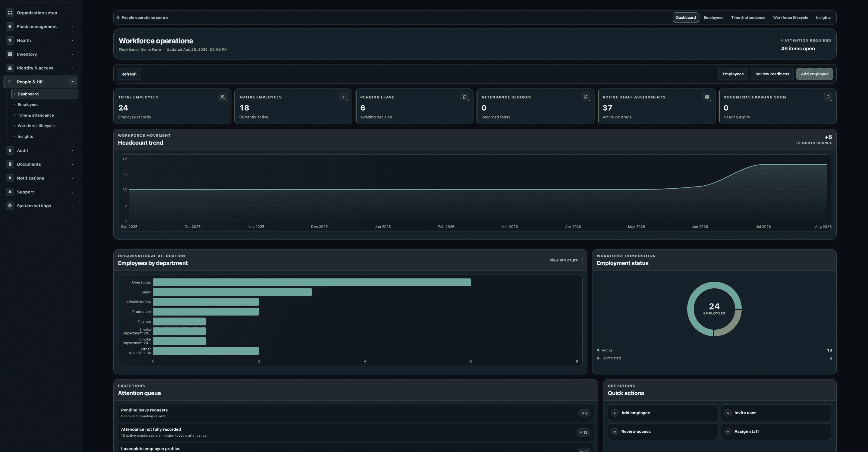The height and width of the screenshot is (452, 868).
Task: Click the Pending Leave card clipboard icon
Action: click(465, 97)
